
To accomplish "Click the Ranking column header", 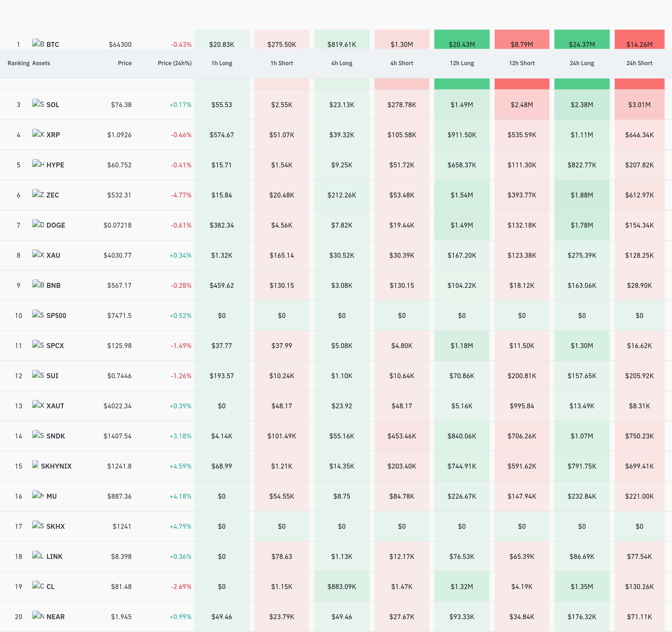I will [x=19, y=63].
